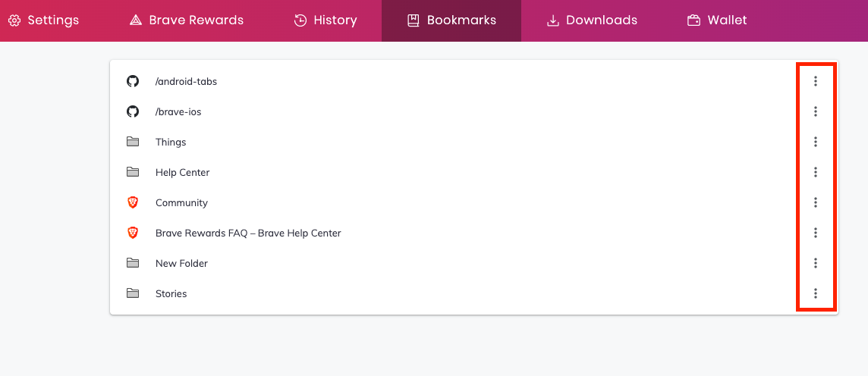Select the Stories folder name
This screenshot has height=376, width=868.
(171, 293)
